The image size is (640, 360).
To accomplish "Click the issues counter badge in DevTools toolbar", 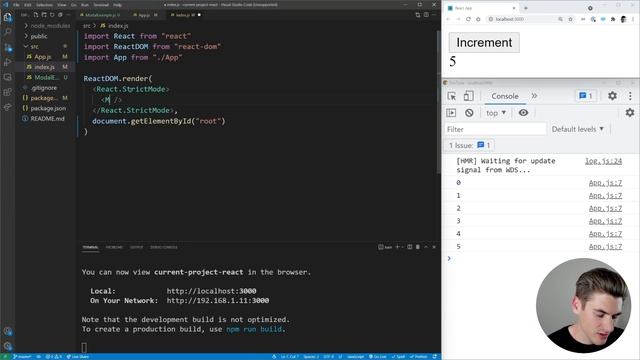I will click(586, 96).
